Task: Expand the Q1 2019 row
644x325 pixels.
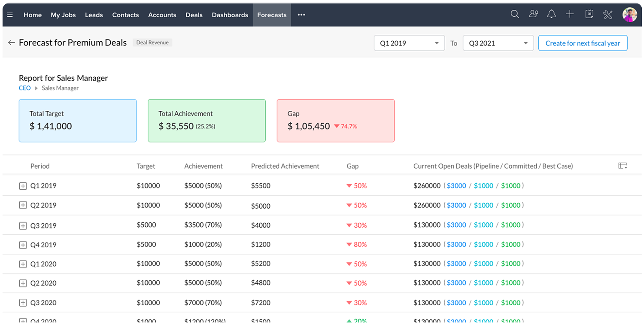Action: [x=23, y=186]
